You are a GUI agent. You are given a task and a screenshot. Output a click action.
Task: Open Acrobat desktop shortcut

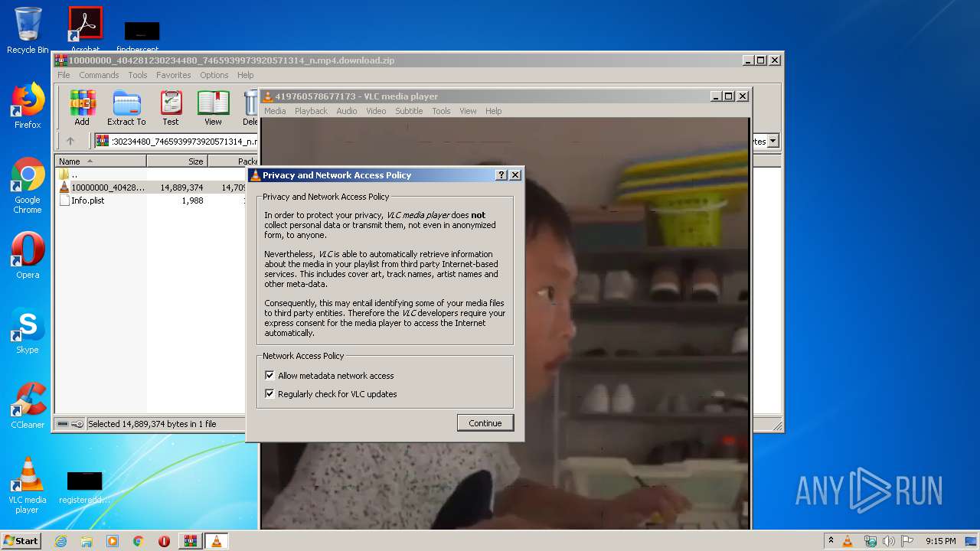pyautogui.click(x=85, y=31)
